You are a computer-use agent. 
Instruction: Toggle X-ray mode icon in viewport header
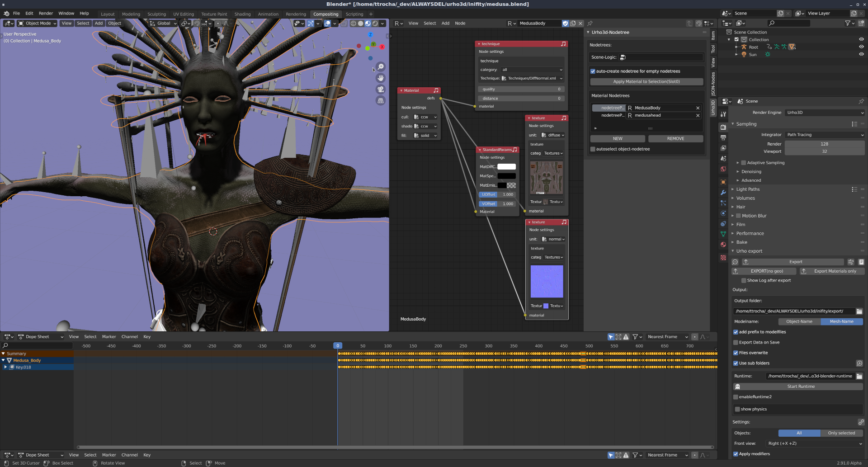click(x=344, y=24)
